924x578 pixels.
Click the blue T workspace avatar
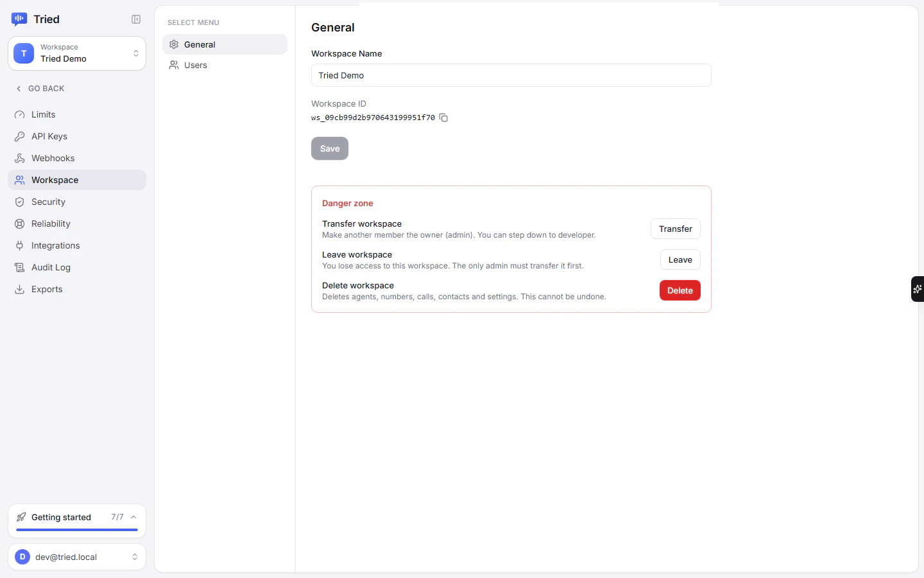coord(24,53)
